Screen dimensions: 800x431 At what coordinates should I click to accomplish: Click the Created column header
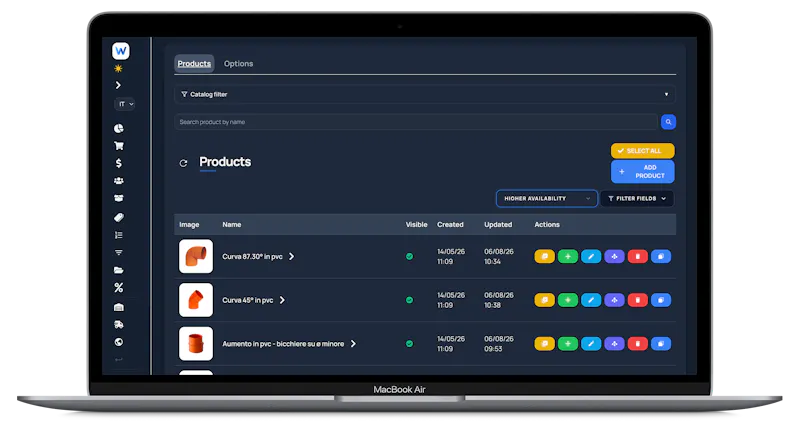[450, 224]
